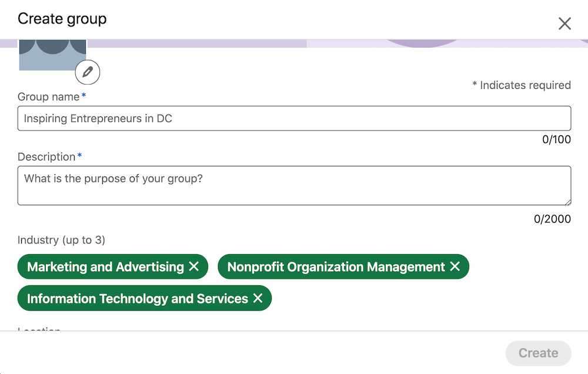Click the pencil icon to edit logo

click(88, 72)
